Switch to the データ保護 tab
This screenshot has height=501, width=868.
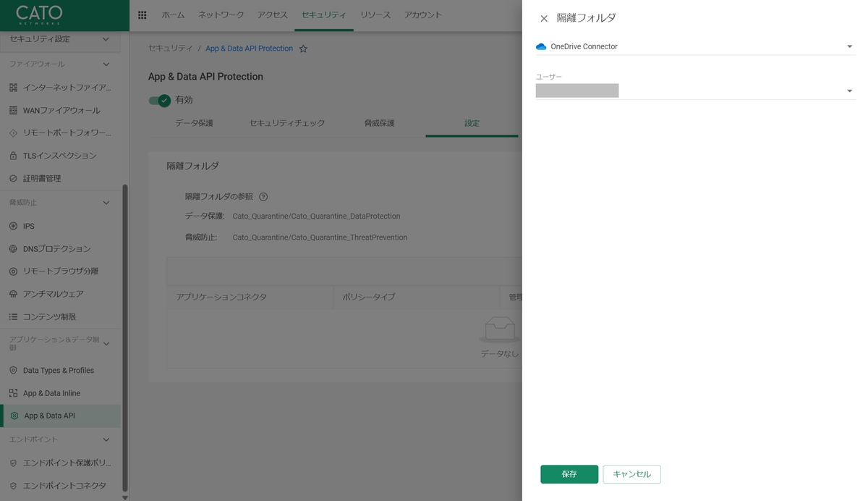pyautogui.click(x=194, y=124)
